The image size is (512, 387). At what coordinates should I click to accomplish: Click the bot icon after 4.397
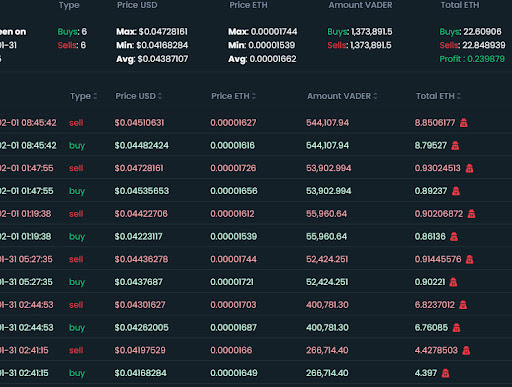[445, 373]
